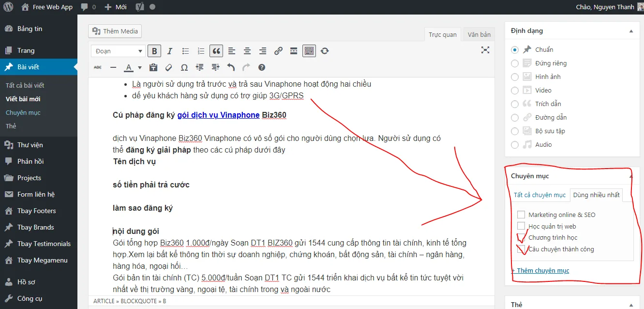Open the comments bubble in the admin bar
Viewport: 644px width, 309px height.
coord(89,7)
